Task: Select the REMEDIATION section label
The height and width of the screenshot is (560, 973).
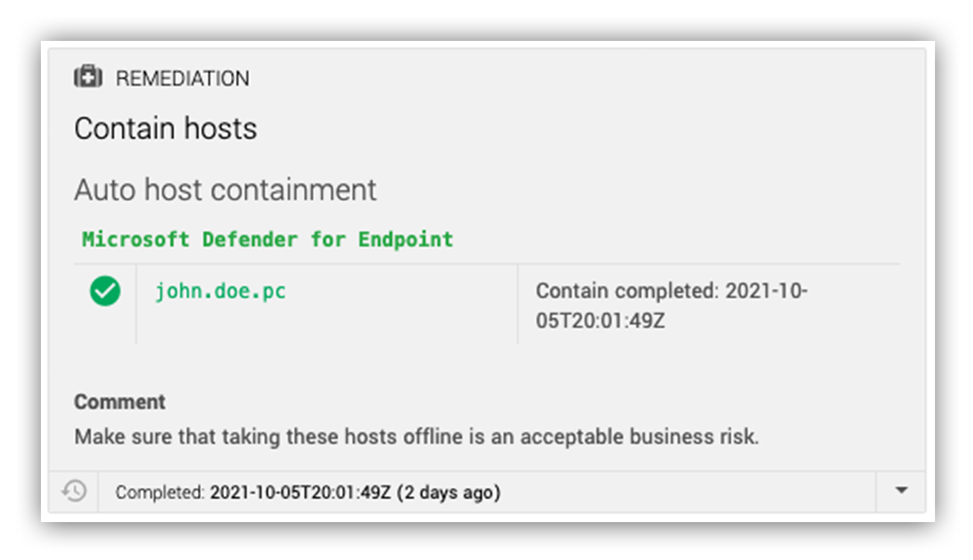Action: tap(183, 78)
